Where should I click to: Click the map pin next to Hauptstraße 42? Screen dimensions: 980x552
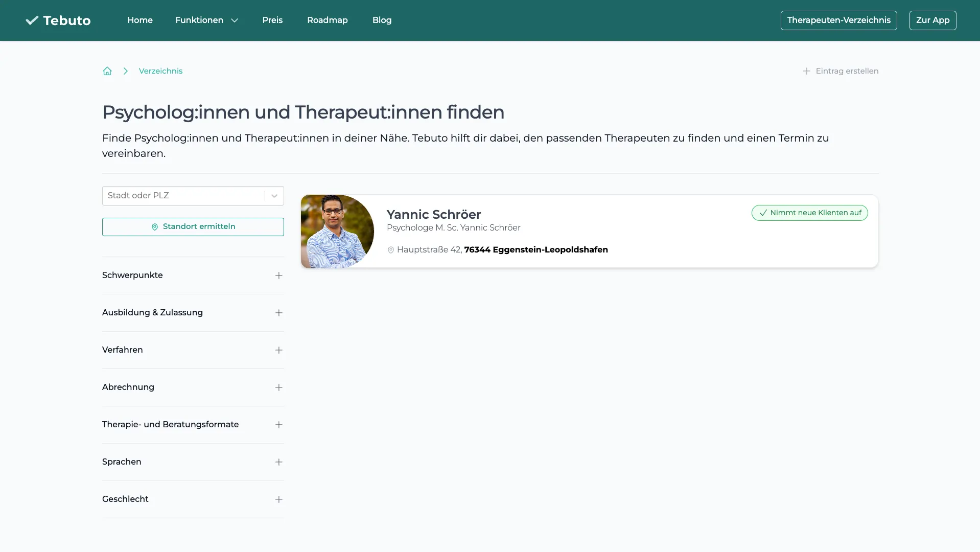click(390, 250)
